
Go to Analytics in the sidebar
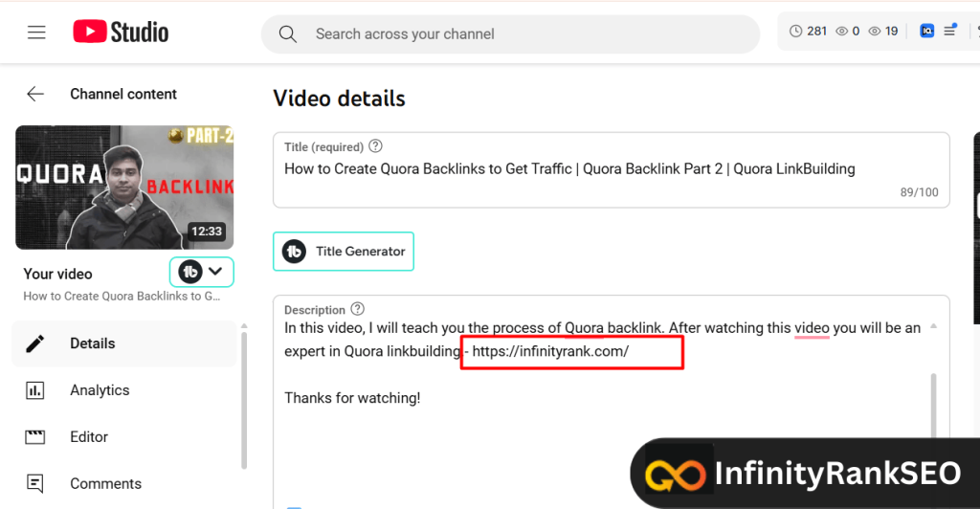click(99, 390)
